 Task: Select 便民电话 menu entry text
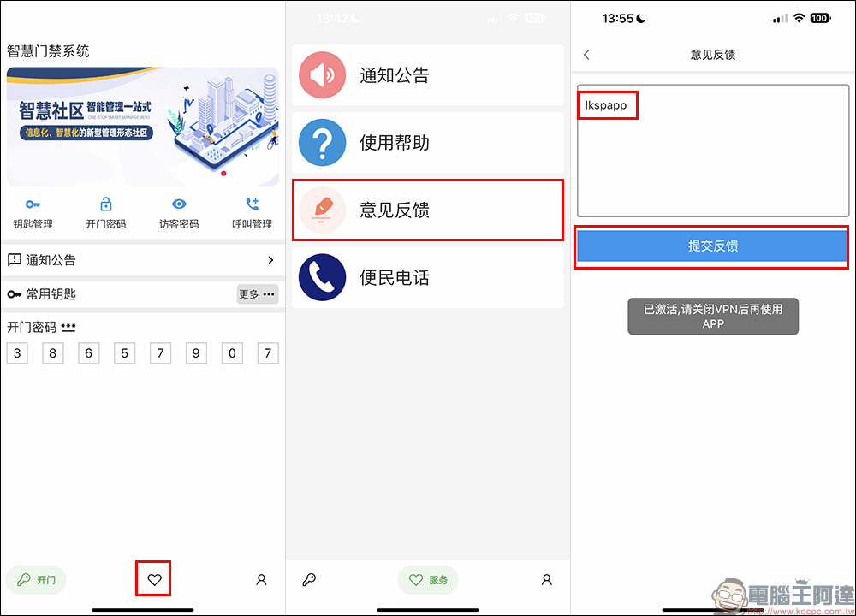tap(395, 278)
